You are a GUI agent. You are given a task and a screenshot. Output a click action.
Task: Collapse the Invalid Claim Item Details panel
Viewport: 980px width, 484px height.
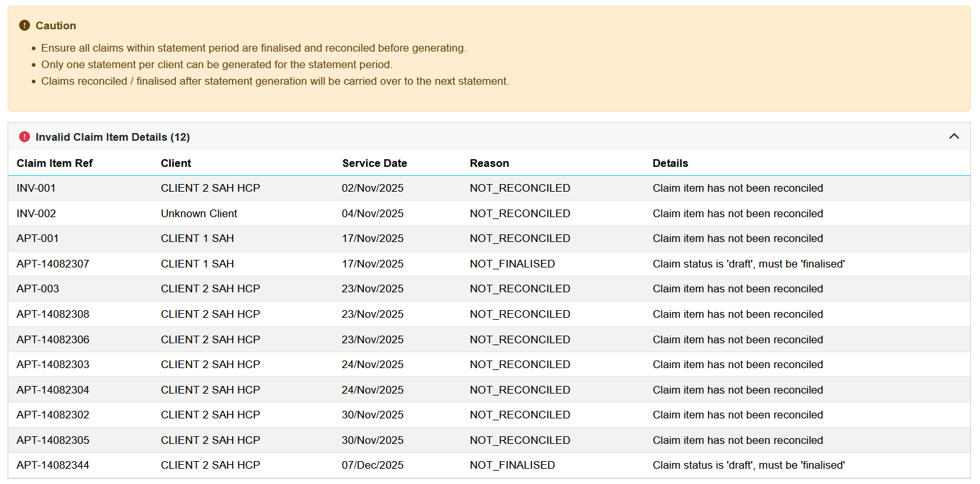(954, 136)
